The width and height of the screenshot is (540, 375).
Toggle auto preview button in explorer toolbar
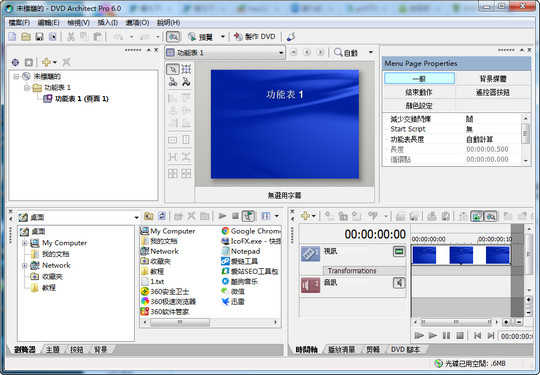point(248,216)
